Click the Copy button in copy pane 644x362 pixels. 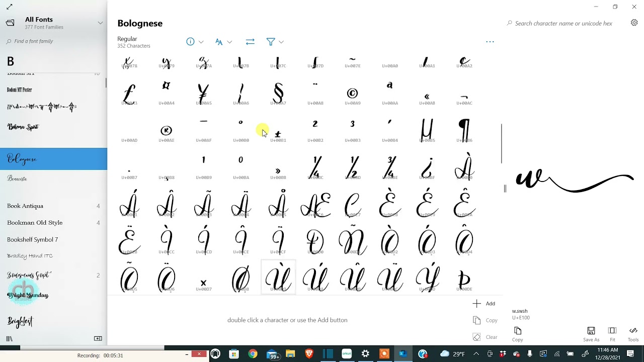pos(486,320)
